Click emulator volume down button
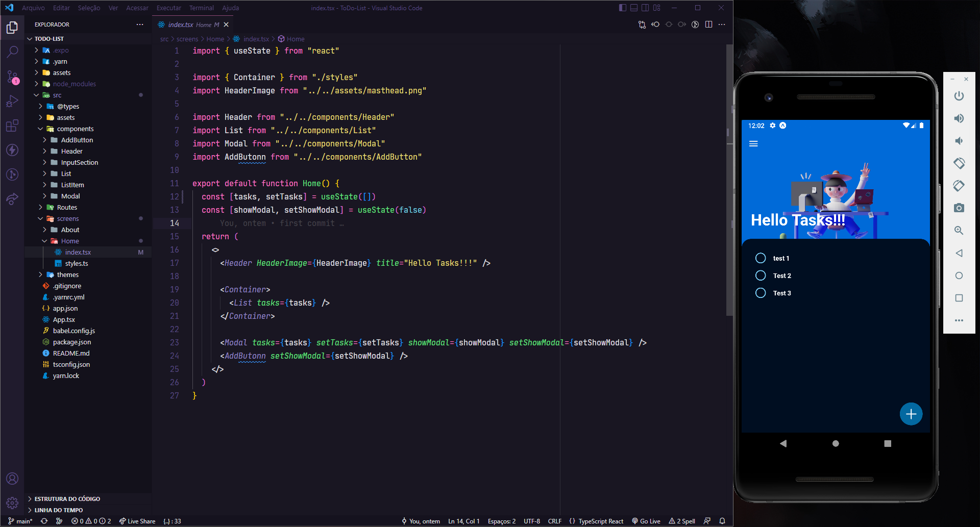The height and width of the screenshot is (527, 980). (x=959, y=141)
